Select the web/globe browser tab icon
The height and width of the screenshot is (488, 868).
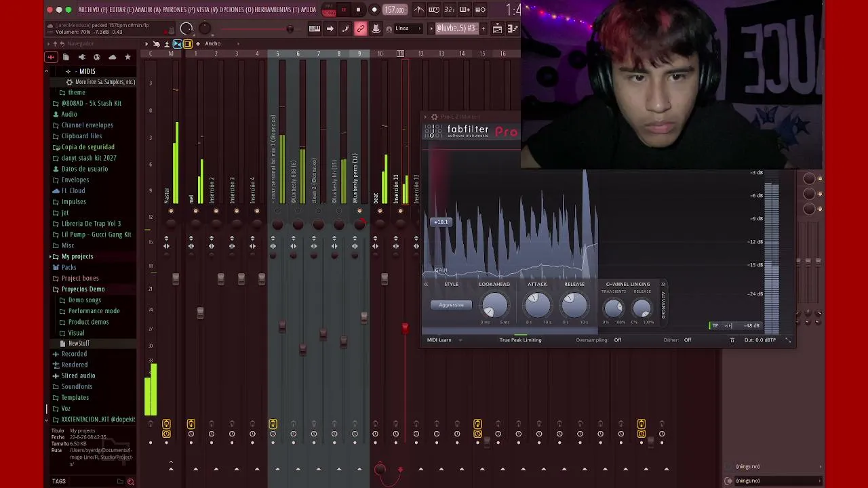97,57
